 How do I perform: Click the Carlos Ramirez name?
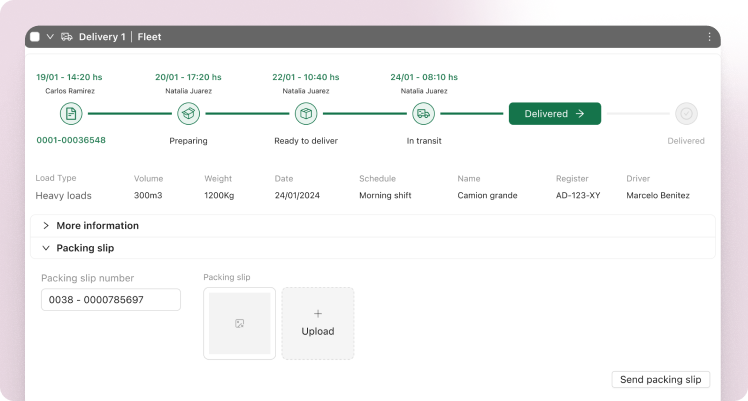pos(70,91)
